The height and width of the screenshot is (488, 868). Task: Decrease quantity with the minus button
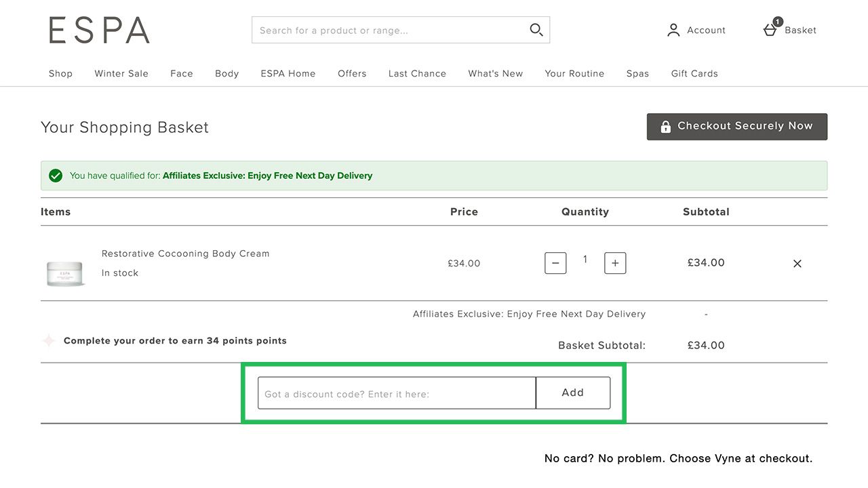(555, 263)
